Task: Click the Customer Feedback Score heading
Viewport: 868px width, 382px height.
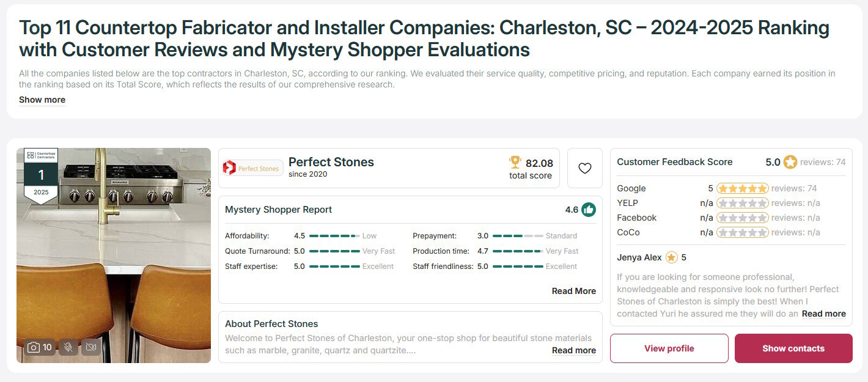Action: point(675,162)
